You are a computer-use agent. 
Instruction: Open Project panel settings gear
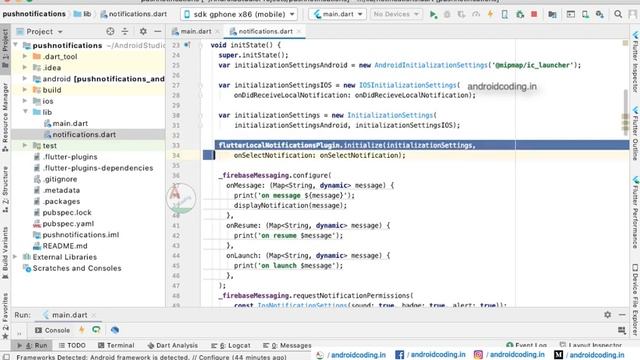(143, 31)
